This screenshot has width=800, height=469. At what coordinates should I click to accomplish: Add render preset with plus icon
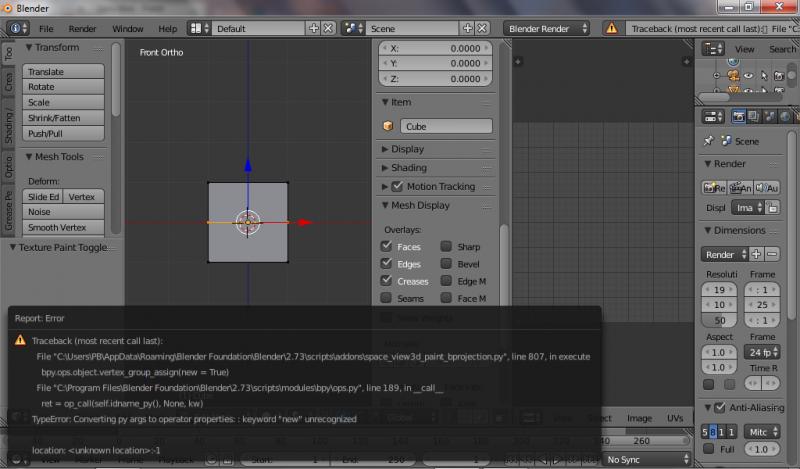(x=757, y=254)
